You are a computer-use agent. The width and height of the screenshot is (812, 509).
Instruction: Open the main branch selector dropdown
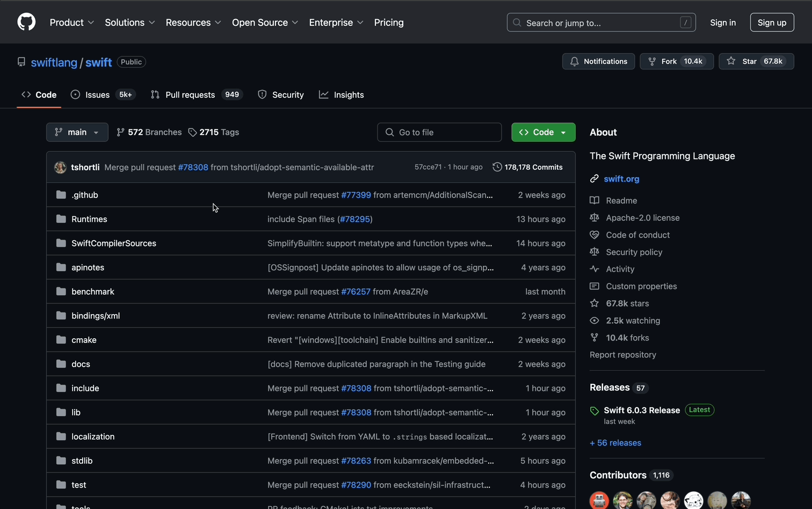click(77, 132)
